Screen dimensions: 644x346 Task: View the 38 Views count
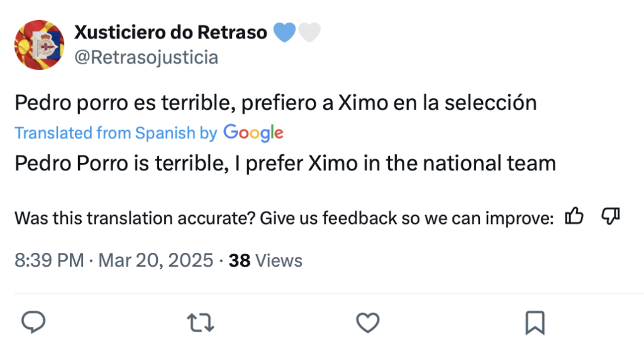point(265,260)
